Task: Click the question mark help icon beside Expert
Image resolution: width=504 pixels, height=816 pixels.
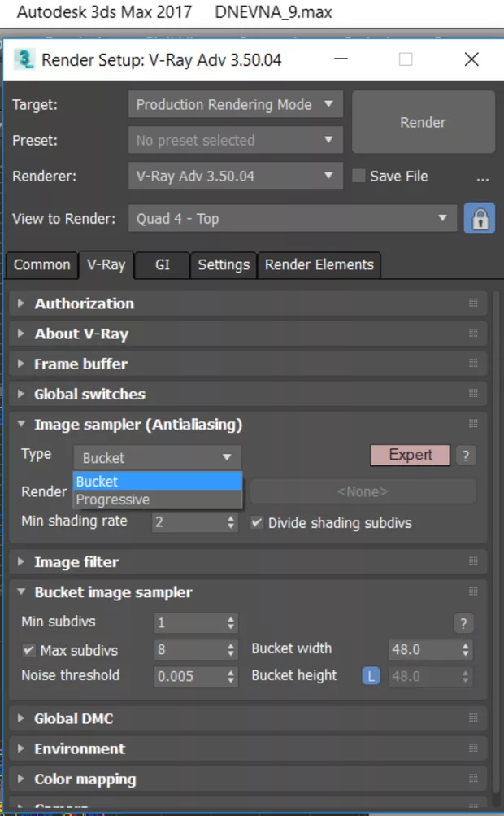Action: click(465, 456)
